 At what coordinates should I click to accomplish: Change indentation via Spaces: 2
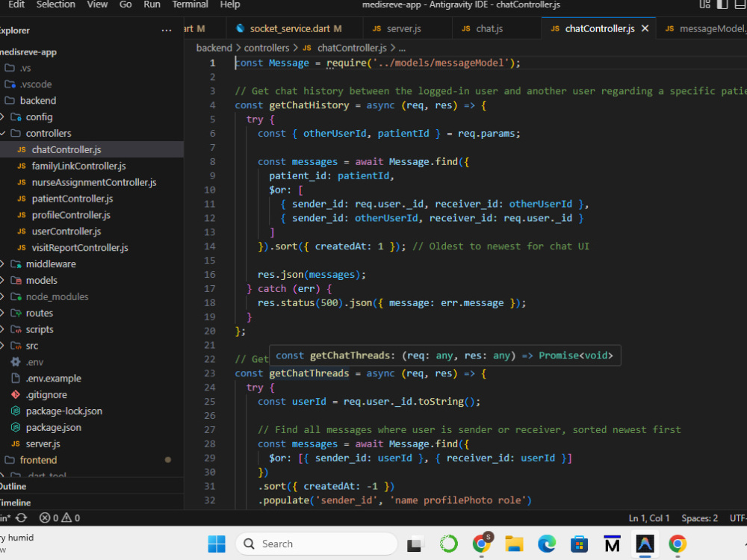point(699,518)
